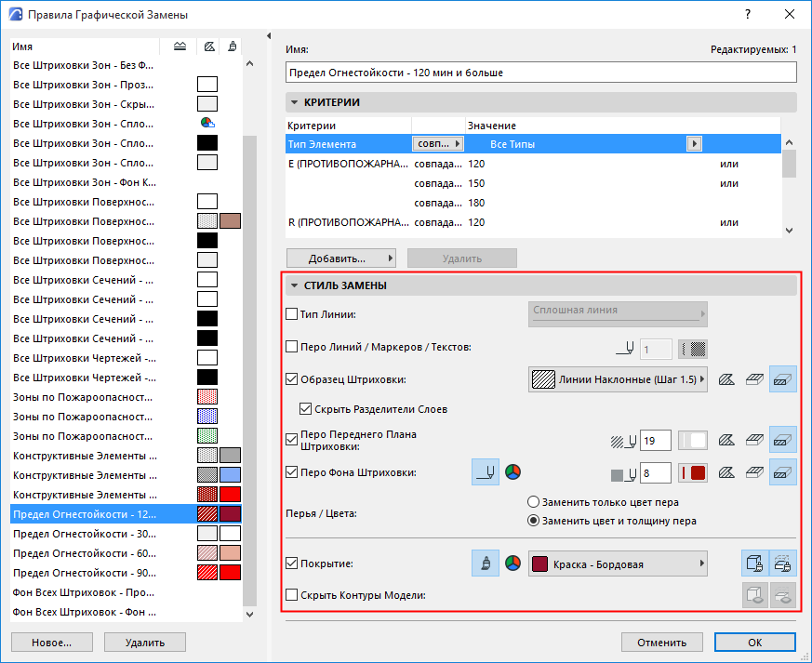
Task: Select Заменить цвет и толщину пера radio option
Action: [533, 521]
